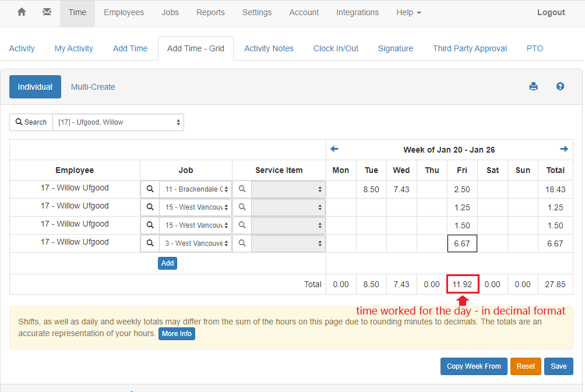Open the home page via the house icon

point(22,12)
